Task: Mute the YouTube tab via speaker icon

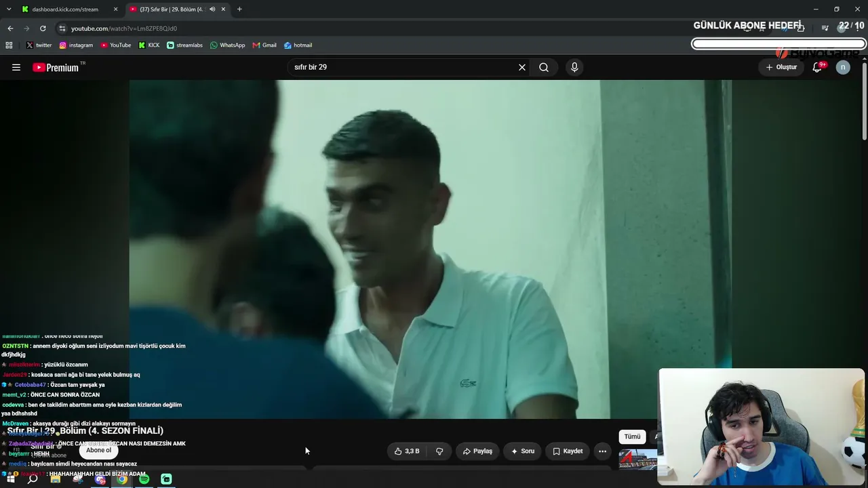Action: pyautogui.click(x=212, y=9)
